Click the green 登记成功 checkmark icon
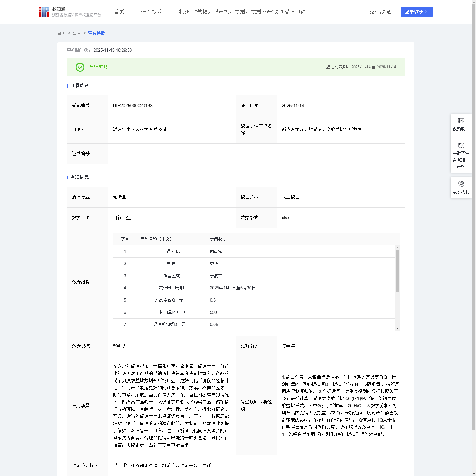The width and height of the screenshot is (476, 476). click(80, 67)
